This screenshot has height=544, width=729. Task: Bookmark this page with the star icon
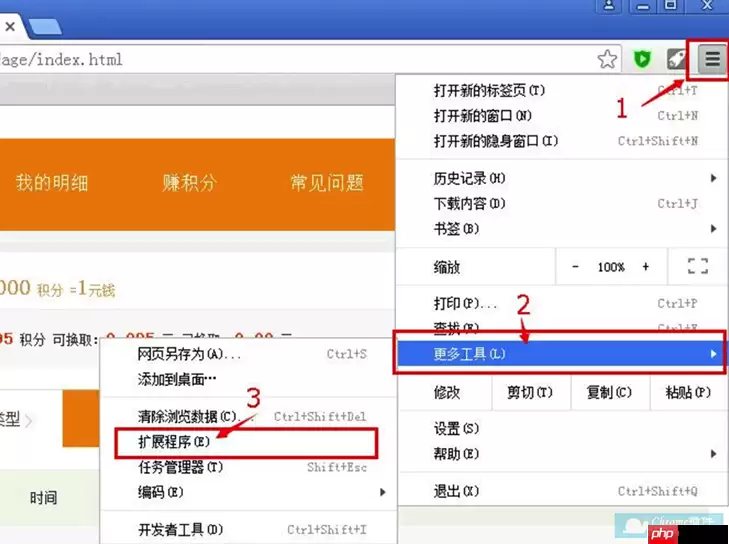pos(607,60)
